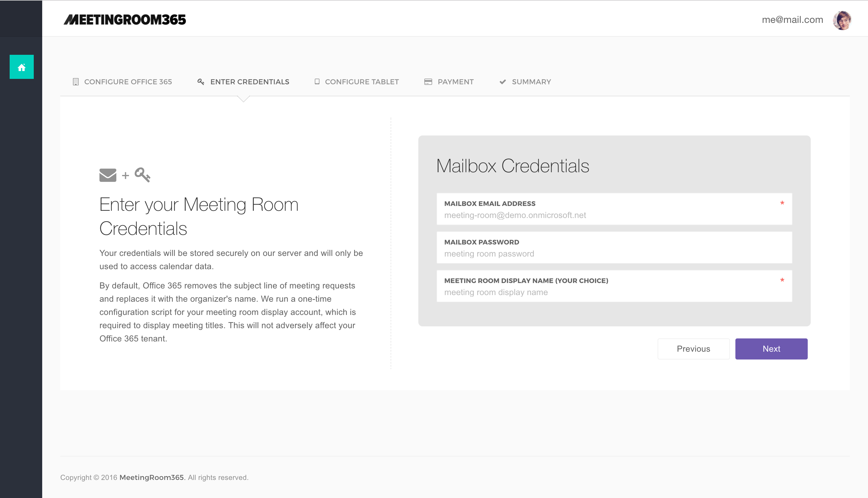Click the MeetingRoom365 logo

125,20
